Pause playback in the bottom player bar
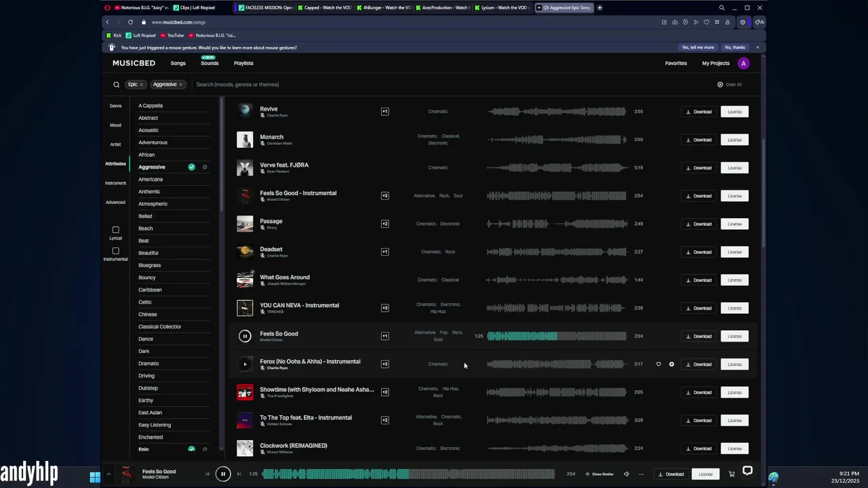 (222, 474)
